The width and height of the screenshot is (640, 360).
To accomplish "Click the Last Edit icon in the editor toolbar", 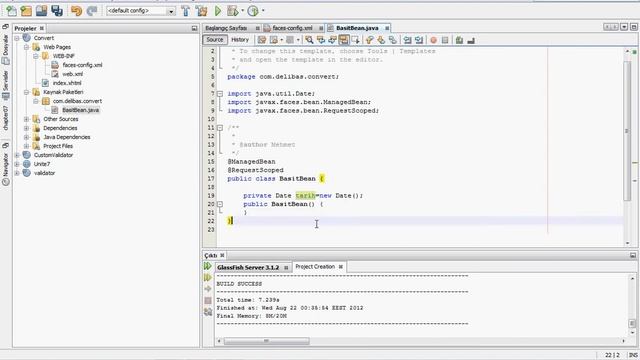I will [x=262, y=40].
